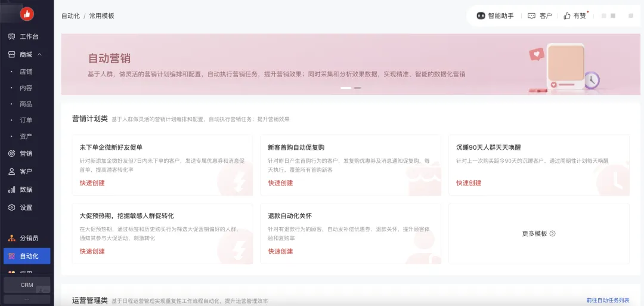Click the 营销 marketing sidebar icon
644x306 pixels.
pyautogui.click(x=11, y=153)
